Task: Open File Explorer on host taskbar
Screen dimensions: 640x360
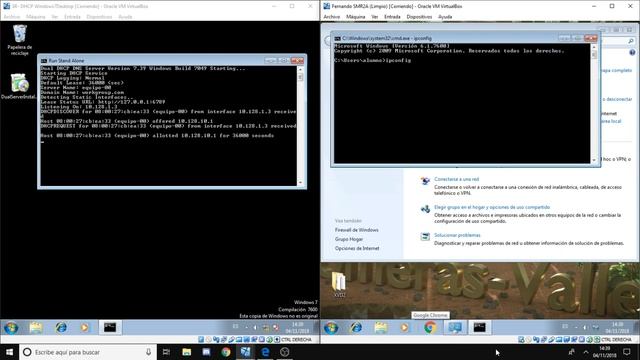Action: [187, 352]
